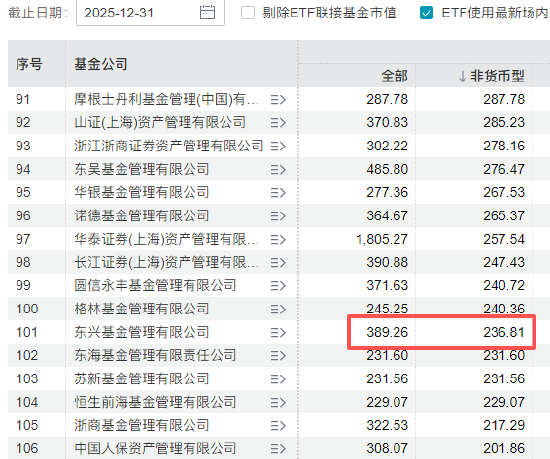Select 圆信永丰基金管理有限公司 company name
550x459 pixels.
[155, 285]
